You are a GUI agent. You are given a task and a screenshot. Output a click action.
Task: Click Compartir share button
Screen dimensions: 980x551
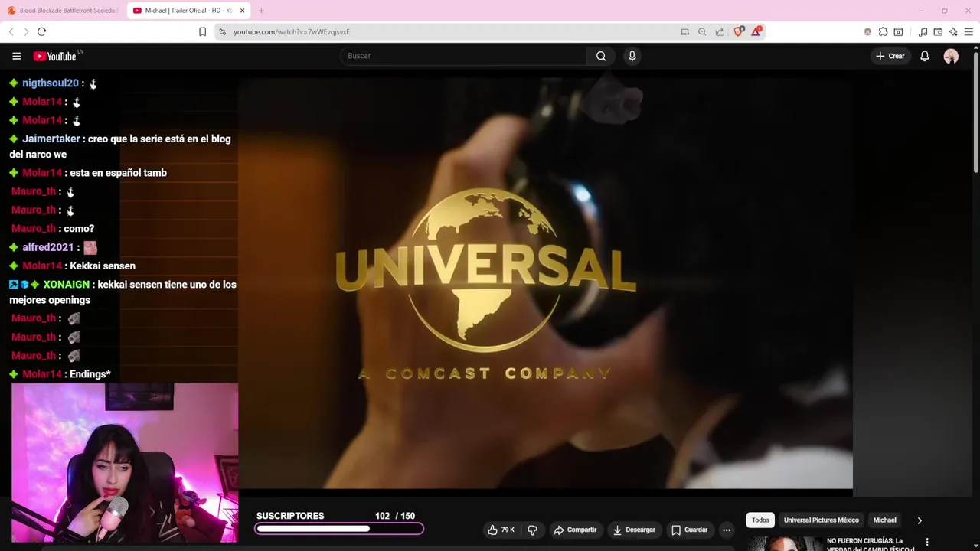tap(575, 530)
